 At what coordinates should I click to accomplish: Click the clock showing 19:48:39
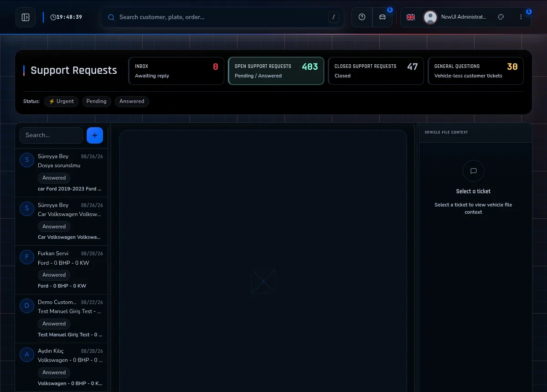pyautogui.click(x=66, y=17)
